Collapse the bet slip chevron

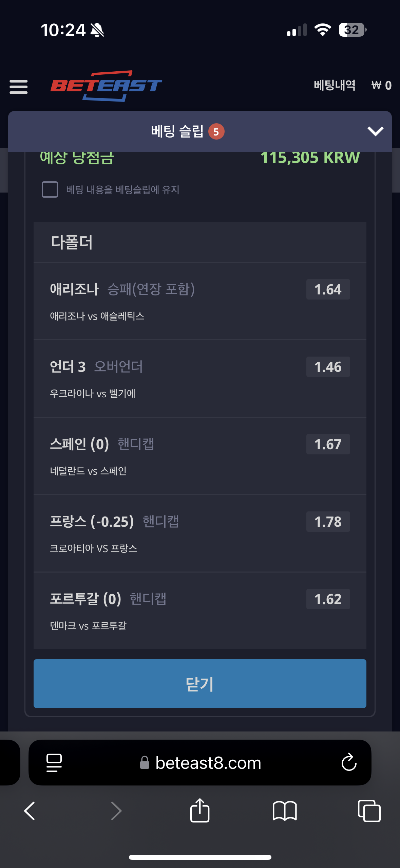pos(375,131)
